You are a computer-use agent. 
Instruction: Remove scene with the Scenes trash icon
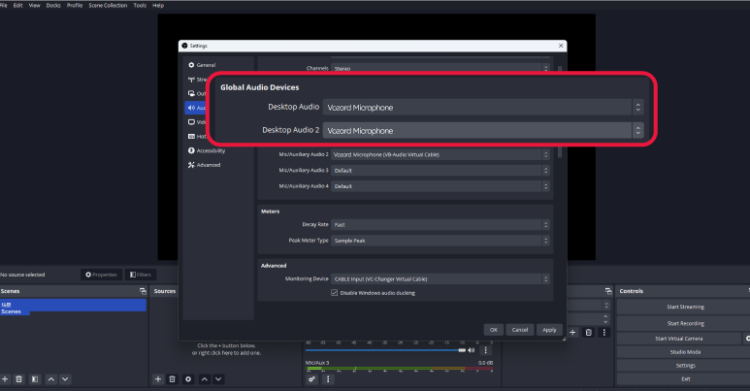point(19,379)
